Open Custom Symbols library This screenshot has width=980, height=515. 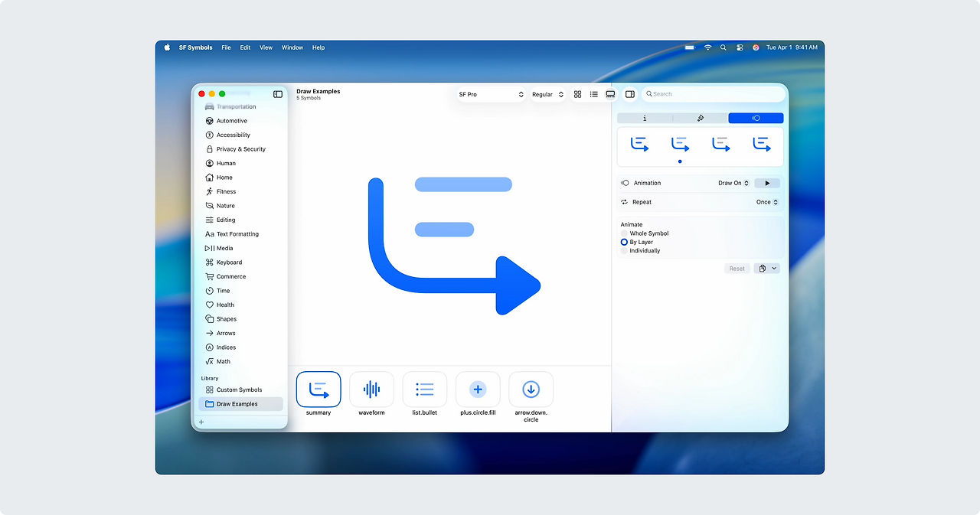[240, 390]
